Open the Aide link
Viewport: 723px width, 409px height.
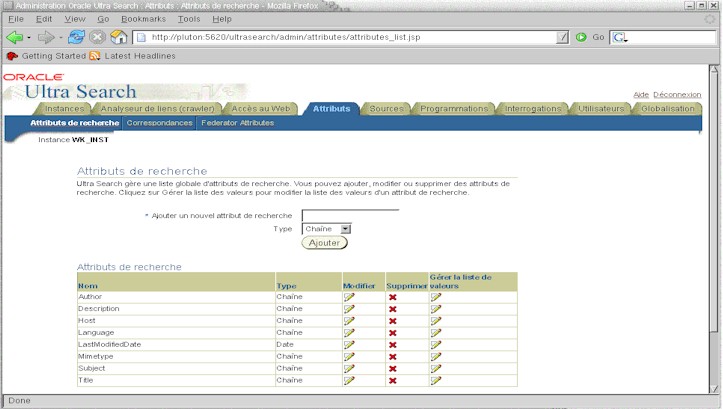pyautogui.click(x=641, y=95)
